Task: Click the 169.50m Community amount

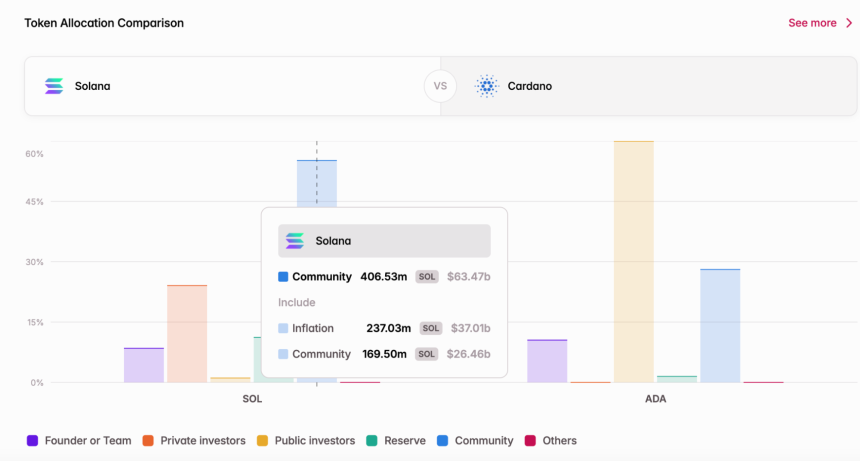Action: click(384, 354)
